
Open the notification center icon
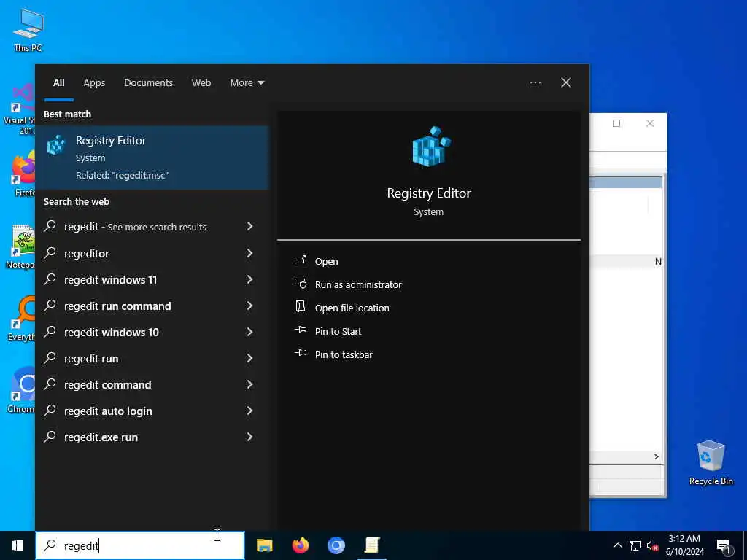(724, 545)
